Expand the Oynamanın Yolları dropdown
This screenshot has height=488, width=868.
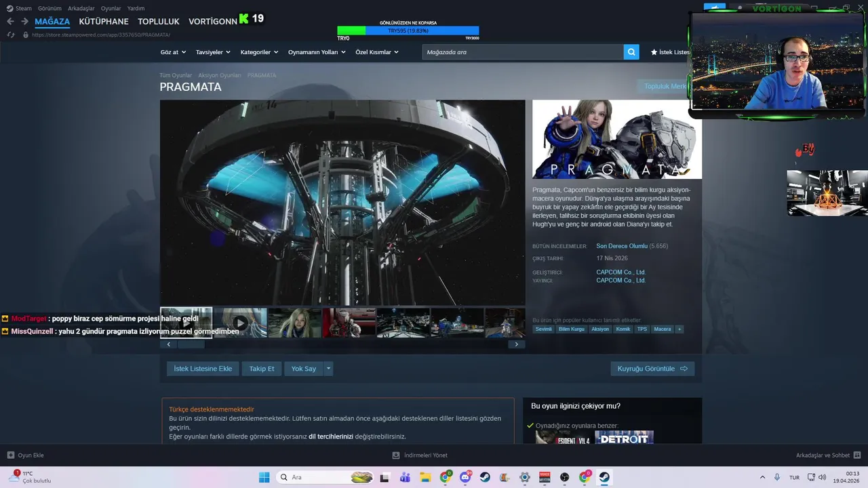[x=317, y=52]
